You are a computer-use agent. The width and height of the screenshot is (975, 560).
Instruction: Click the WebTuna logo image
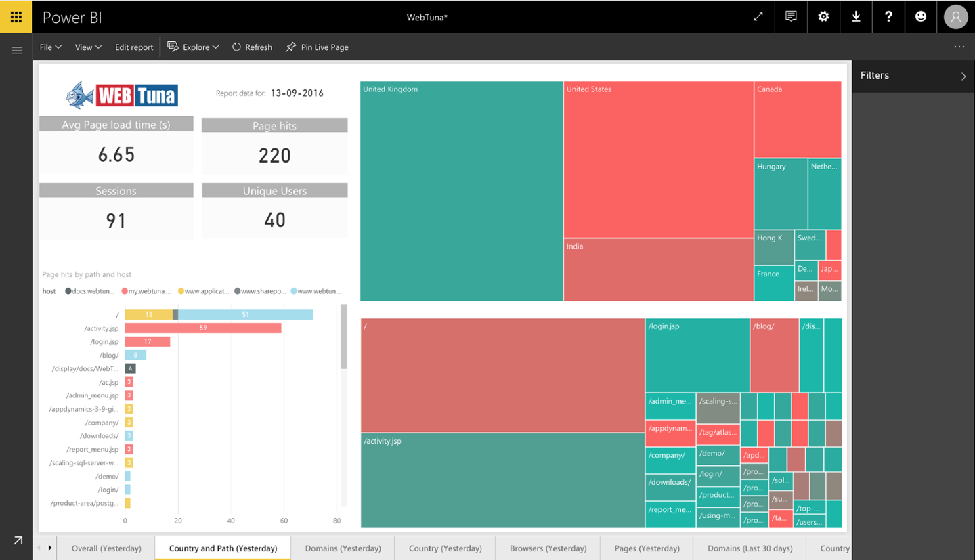coord(122,95)
